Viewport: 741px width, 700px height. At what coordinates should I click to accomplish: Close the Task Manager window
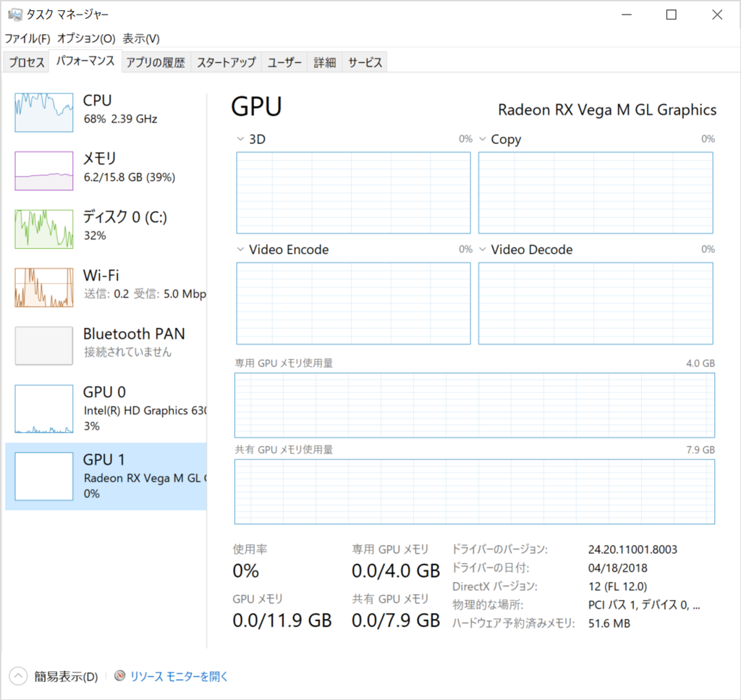pos(717,14)
